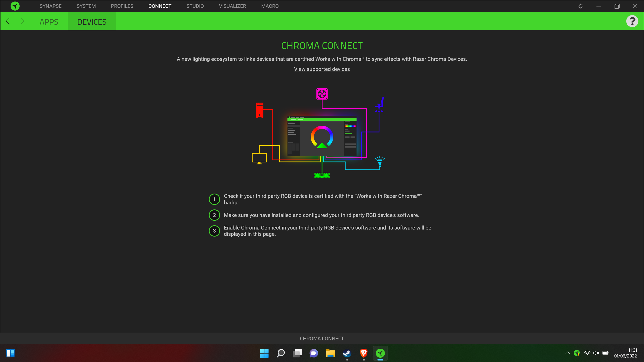Select the SYNAPSE home button

[x=50, y=6]
